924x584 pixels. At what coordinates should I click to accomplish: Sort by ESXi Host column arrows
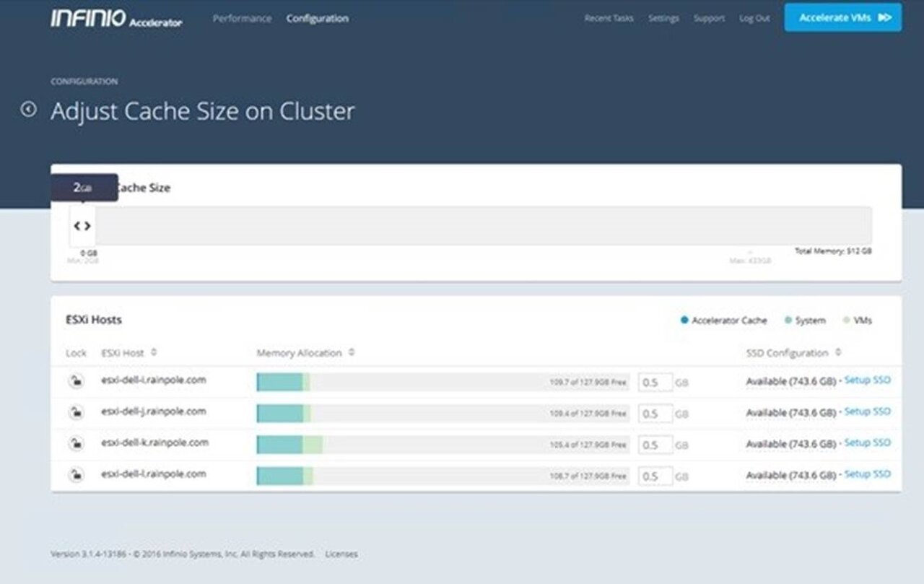[x=154, y=353]
